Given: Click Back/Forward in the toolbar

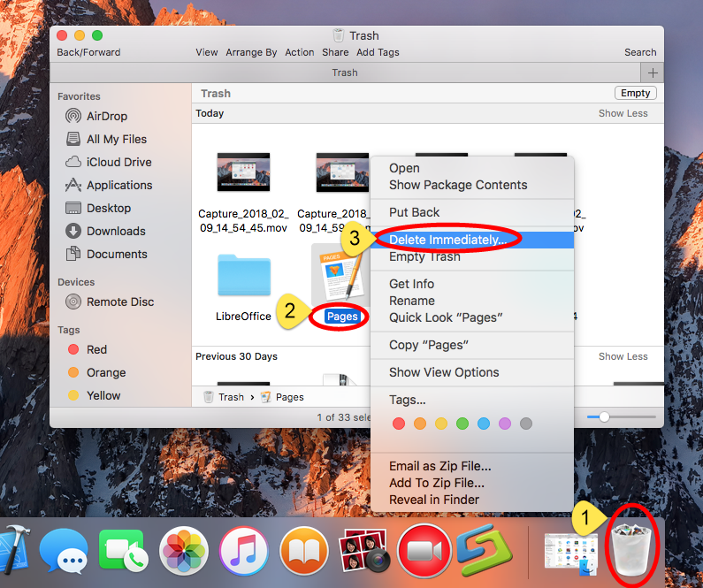Looking at the screenshot, I should click(x=88, y=52).
